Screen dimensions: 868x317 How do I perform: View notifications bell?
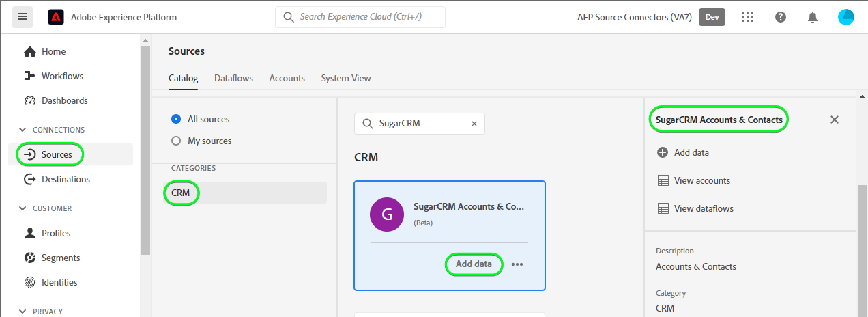[812, 17]
